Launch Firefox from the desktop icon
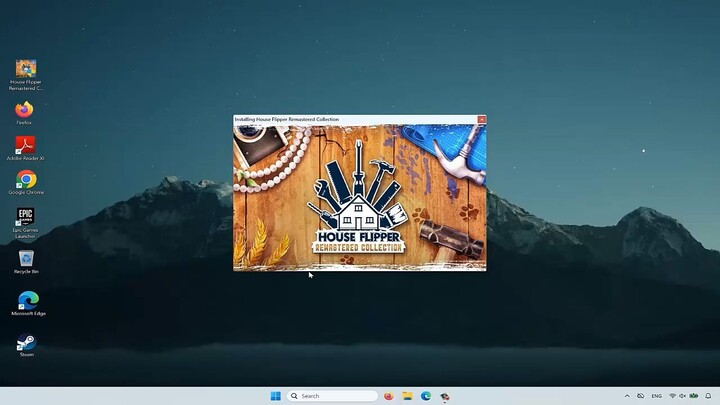The width and height of the screenshot is (720, 405). (24, 112)
